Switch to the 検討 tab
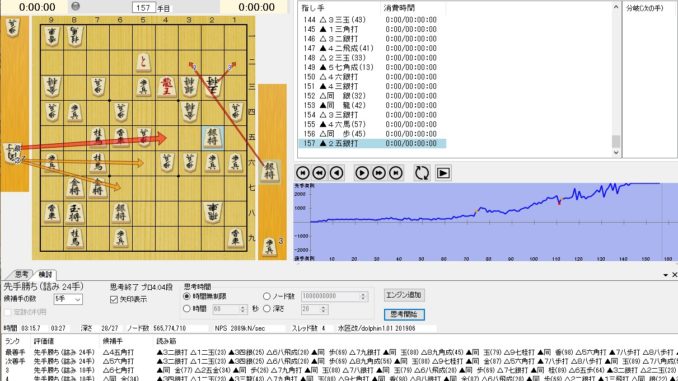The height and width of the screenshot is (381, 678). [x=45, y=274]
